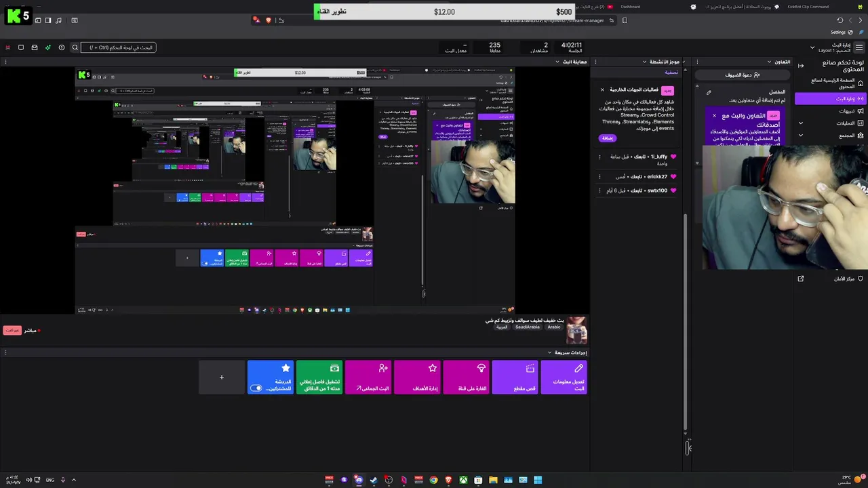Click the dashboard search input field

[119, 47]
